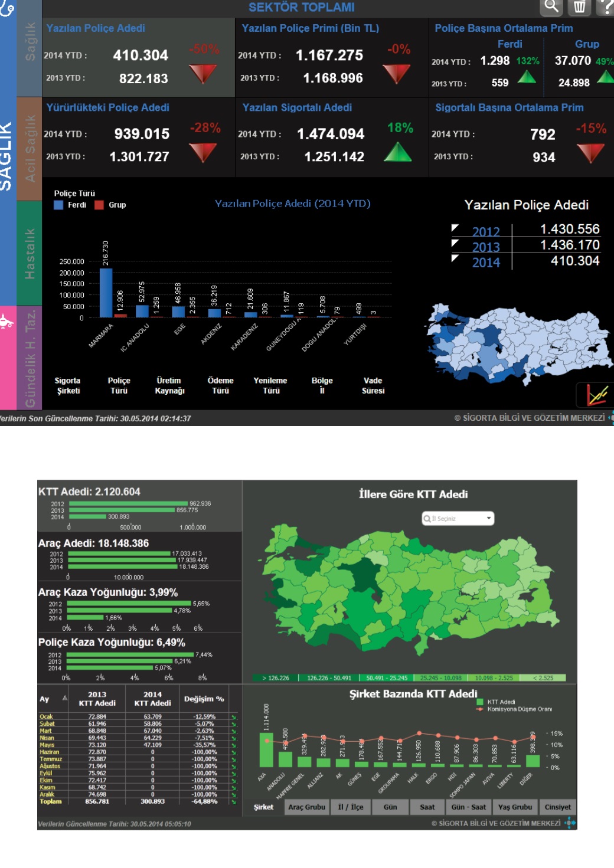This screenshot has height=868, width=614.
Task: Click Poliçe Kaza Yoğunluğu 2012 bar 7,44%
Action: click(130, 654)
